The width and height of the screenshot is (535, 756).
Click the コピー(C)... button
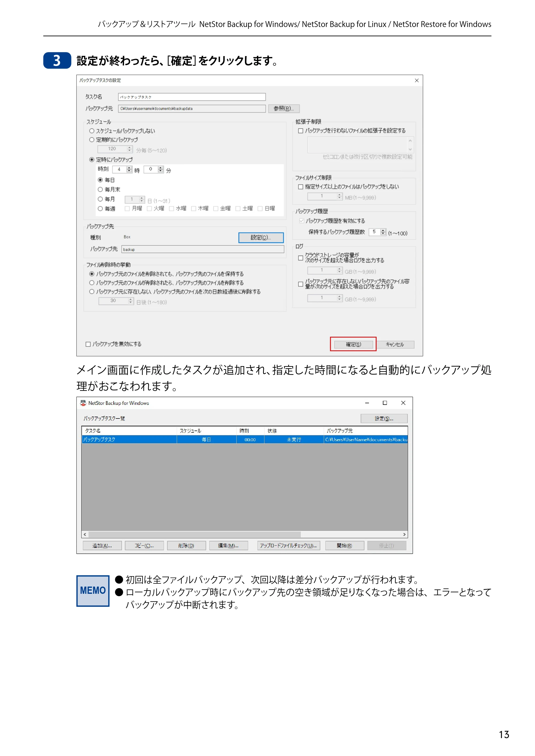point(144,546)
